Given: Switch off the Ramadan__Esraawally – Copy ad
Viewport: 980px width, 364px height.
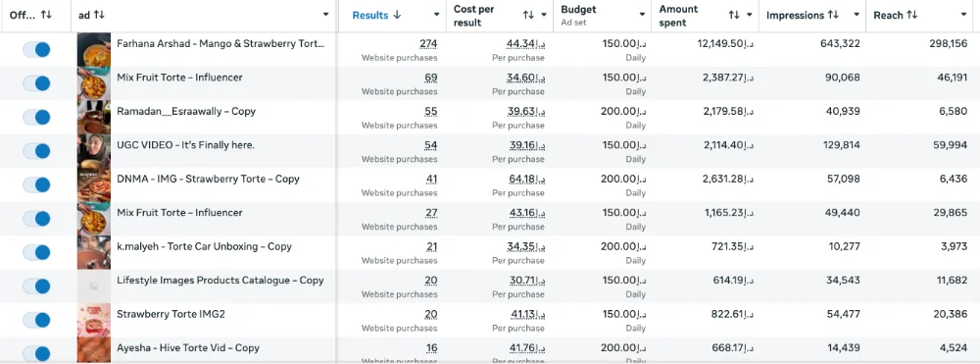Looking at the screenshot, I should click(36, 118).
